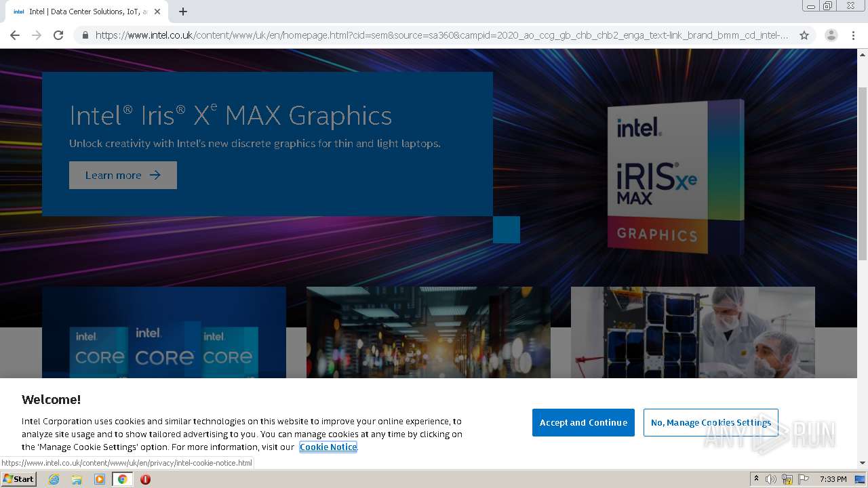Screen dimensions: 868x488
Task: Open a new tab with plus button
Action: tap(183, 12)
